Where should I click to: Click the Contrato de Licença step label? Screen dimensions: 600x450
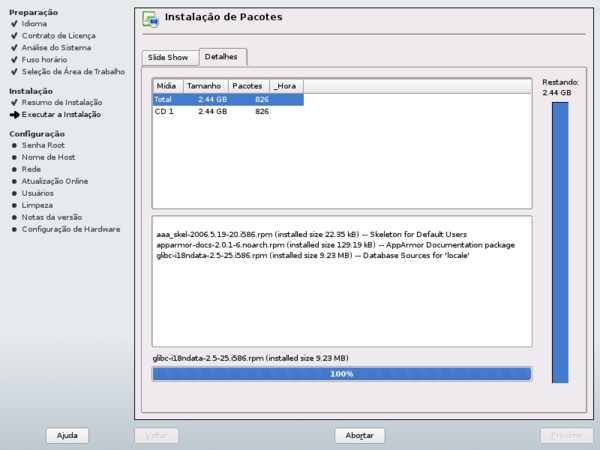point(59,36)
